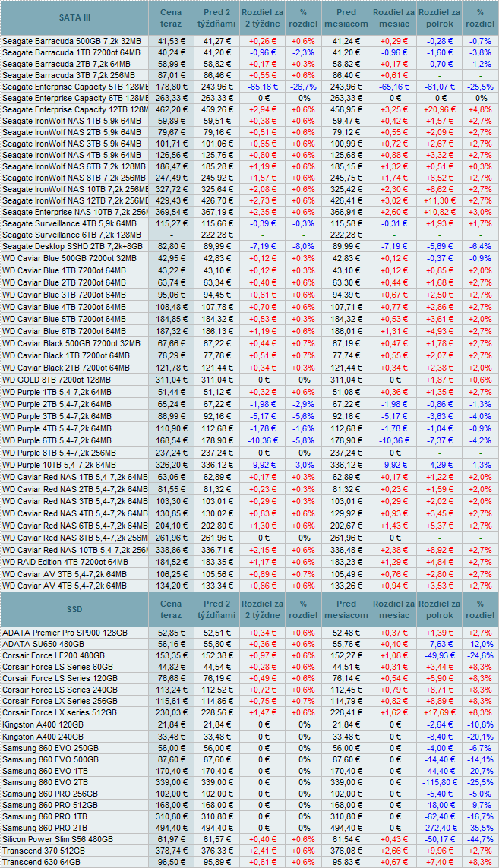The width and height of the screenshot is (499, 868).
Task: Click "WD Caviar Blue 500GB 7200ot 32MB" product name
Action: 71,258
